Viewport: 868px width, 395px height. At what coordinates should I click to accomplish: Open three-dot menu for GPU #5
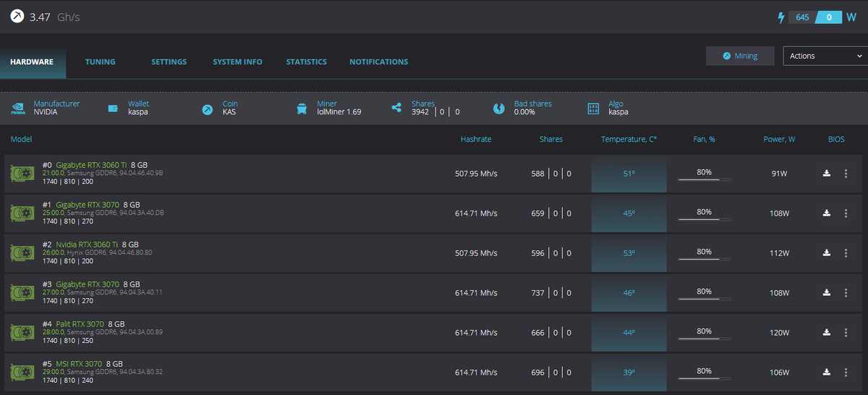coord(846,373)
